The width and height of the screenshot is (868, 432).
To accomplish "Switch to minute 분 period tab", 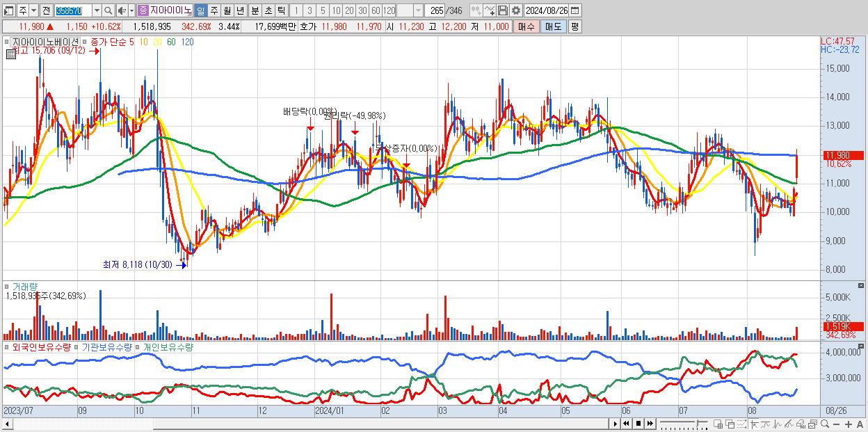I will 255,10.
